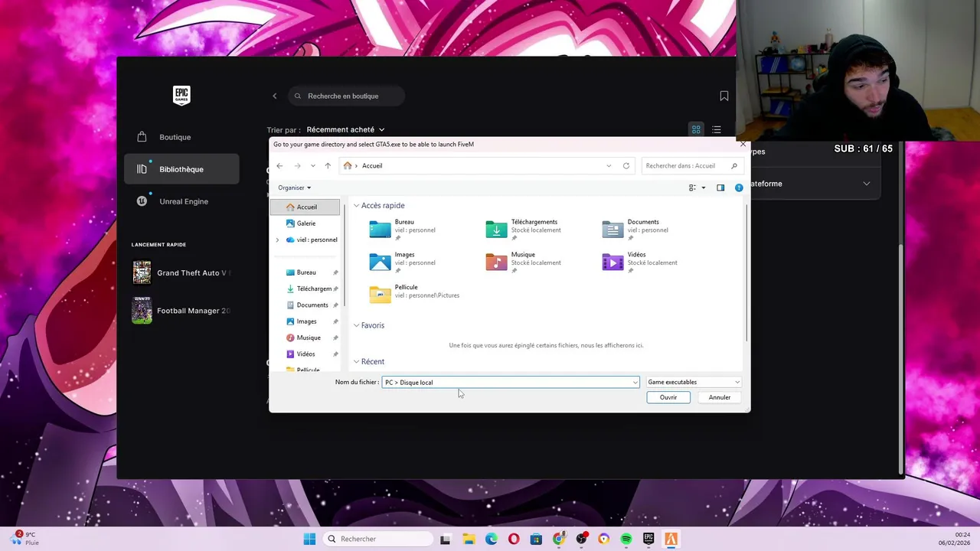Select Musique folder in Accès rapide
Viewport: 980px width, 551px height.
[524, 262]
